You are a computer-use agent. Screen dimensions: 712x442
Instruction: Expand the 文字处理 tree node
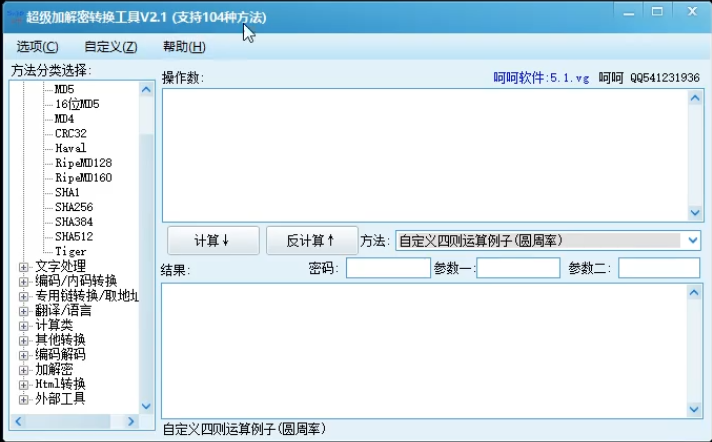(24, 267)
